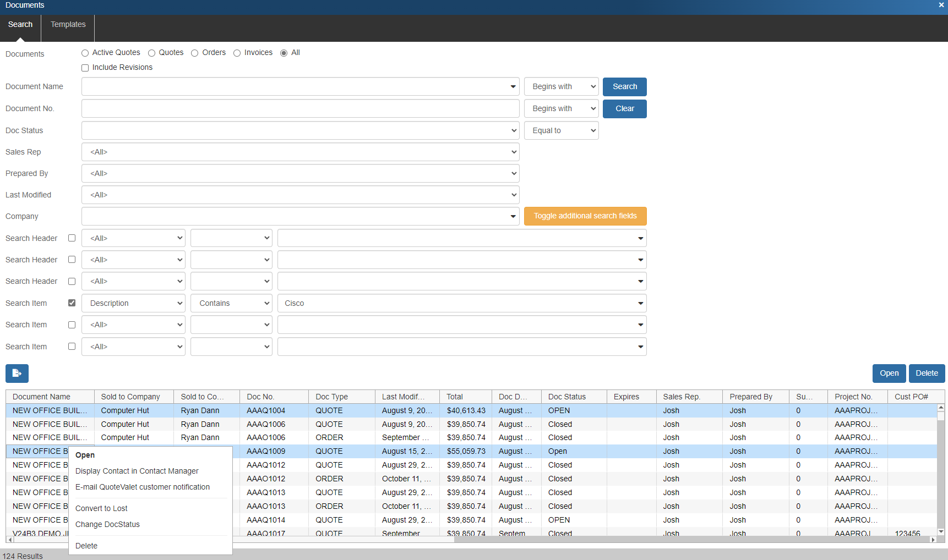This screenshot has height=560, width=948.
Task: Select the Invoices radio button
Action: pyautogui.click(x=237, y=53)
